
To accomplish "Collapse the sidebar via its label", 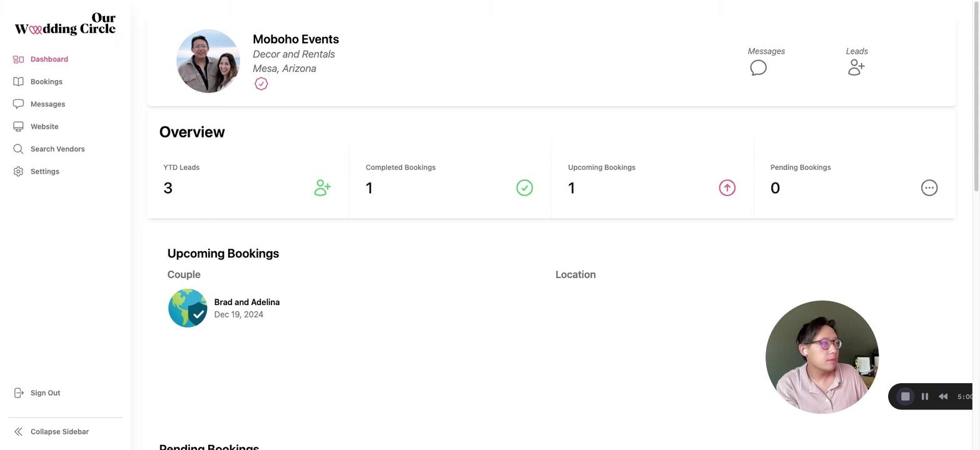I will pos(59,432).
